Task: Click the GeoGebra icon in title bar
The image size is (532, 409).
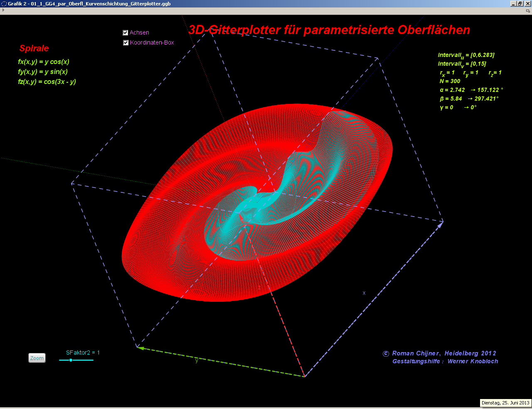Action: click(x=4, y=4)
